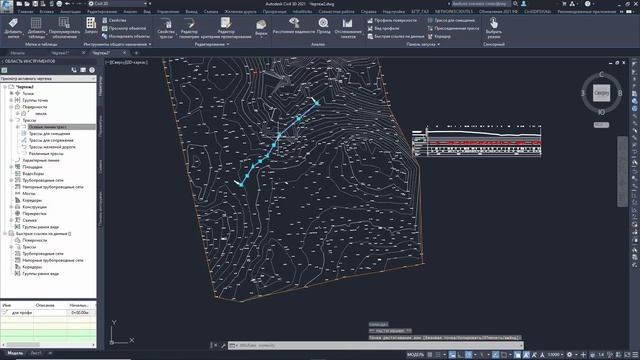The image size is (640, 360).
Task: Switch to the Модель layout tab
Action: (x=16, y=353)
